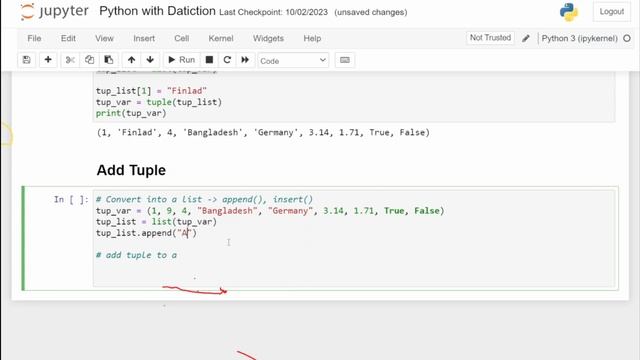The width and height of the screenshot is (640, 360).
Task: Cut selected cells with scissors icon
Action: (x=70, y=60)
